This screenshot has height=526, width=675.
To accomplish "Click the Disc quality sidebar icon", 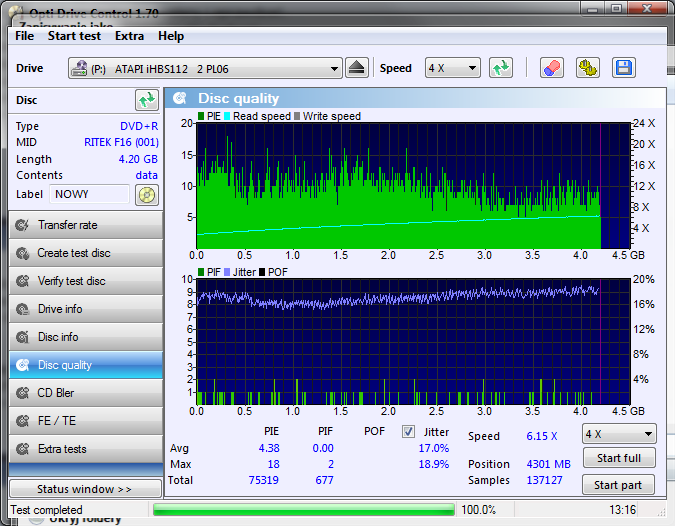I will click(22, 365).
